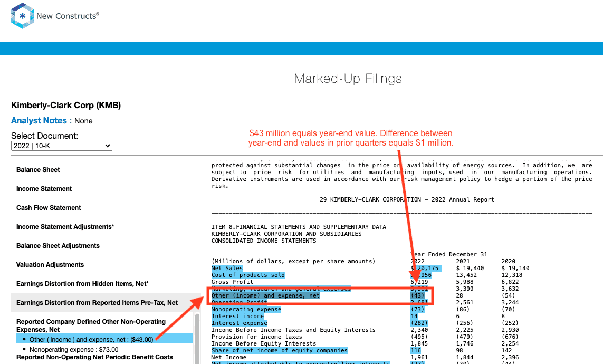The height and width of the screenshot is (364, 603).
Task: Click the sidebar list vertical scrollbar
Action: 198,339
